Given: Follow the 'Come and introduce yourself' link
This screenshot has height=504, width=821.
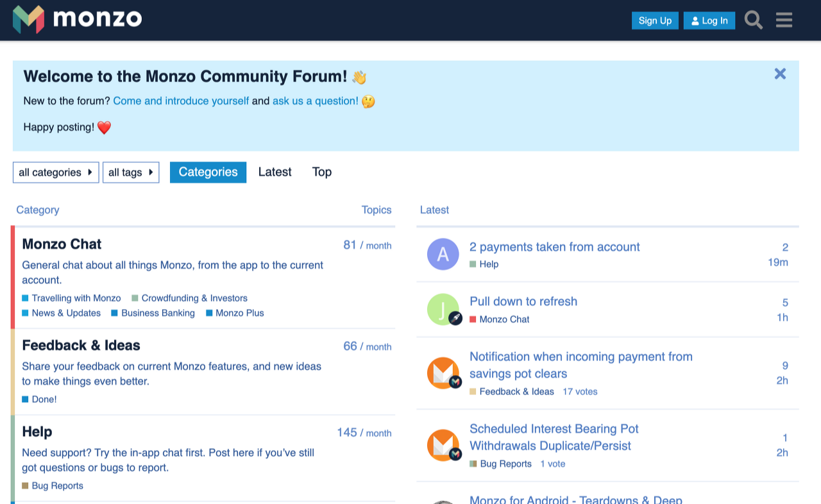Looking at the screenshot, I should coord(181,101).
